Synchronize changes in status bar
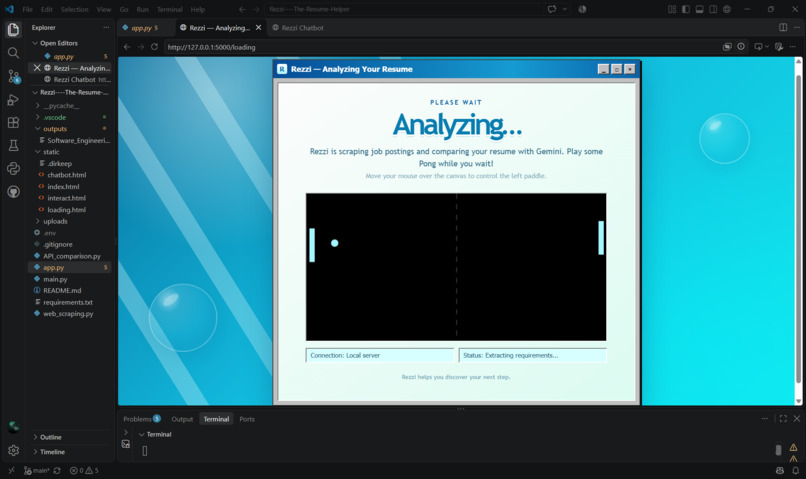This screenshot has height=479, width=806. [57, 470]
